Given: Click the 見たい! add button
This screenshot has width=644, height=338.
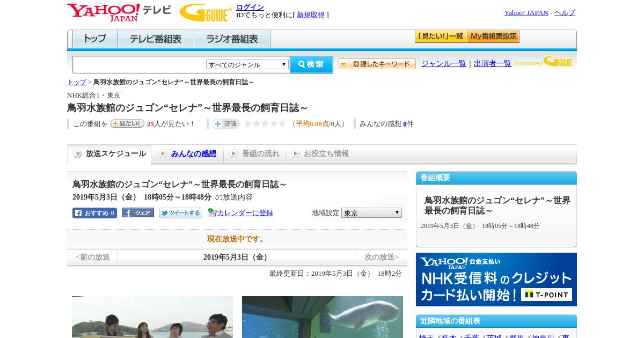Looking at the screenshot, I should 127,123.
